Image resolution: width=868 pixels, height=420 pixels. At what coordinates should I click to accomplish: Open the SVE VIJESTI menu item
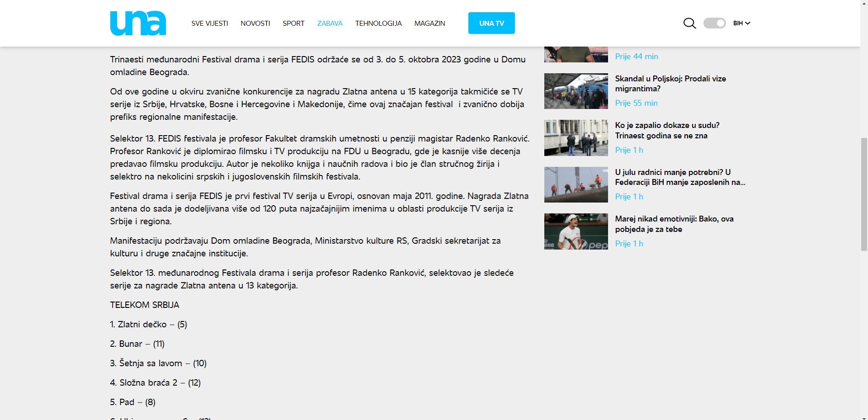pos(209,24)
